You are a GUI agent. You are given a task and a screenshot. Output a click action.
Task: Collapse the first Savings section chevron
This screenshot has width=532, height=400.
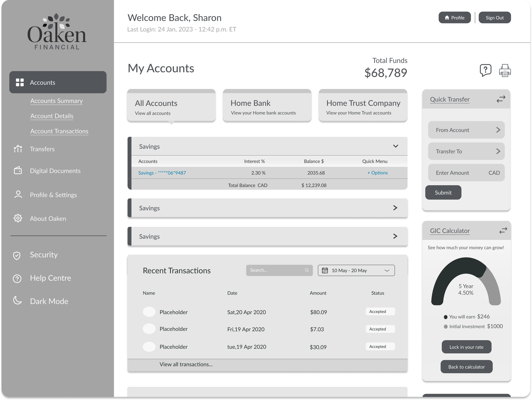[395, 146]
